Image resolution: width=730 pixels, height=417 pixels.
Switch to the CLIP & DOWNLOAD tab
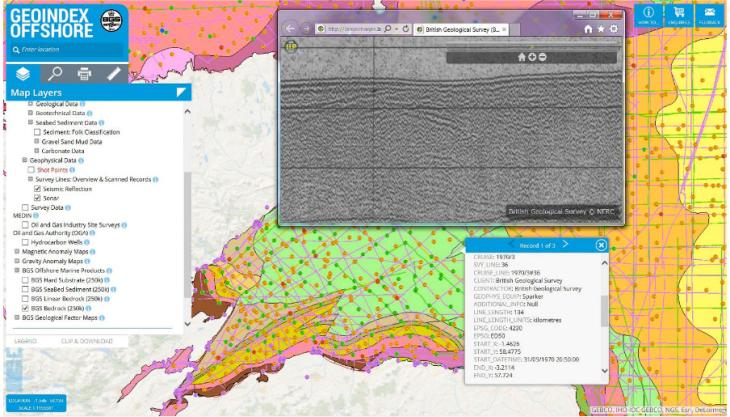click(x=87, y=341)
